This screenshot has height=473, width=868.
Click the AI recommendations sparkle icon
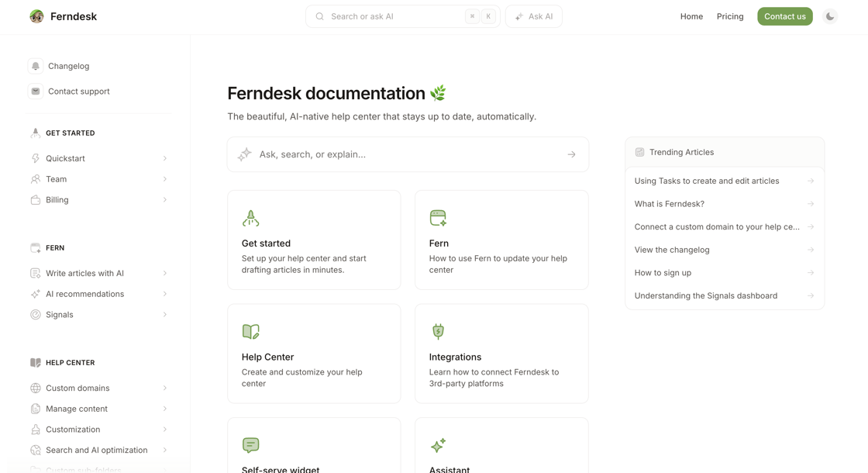(36, 294)
